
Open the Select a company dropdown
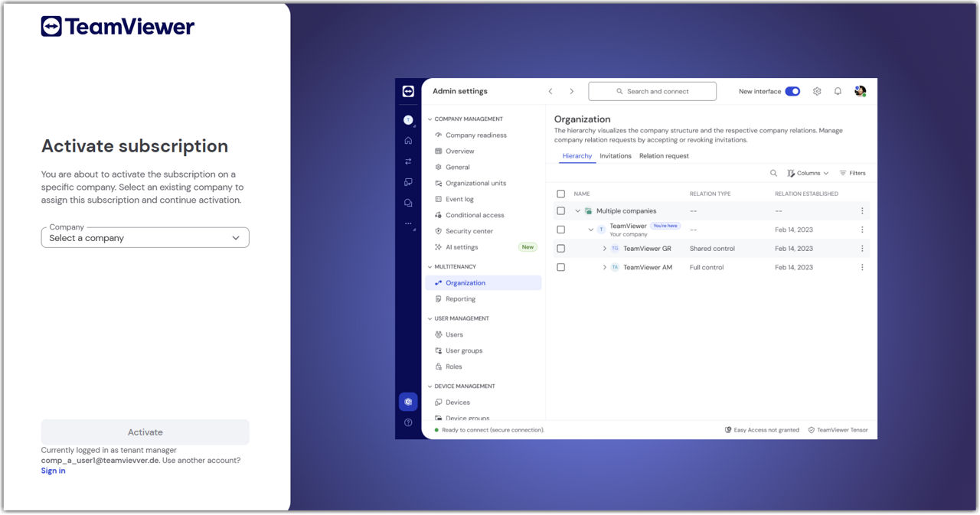pyautogui.click(x=145, y=238)
